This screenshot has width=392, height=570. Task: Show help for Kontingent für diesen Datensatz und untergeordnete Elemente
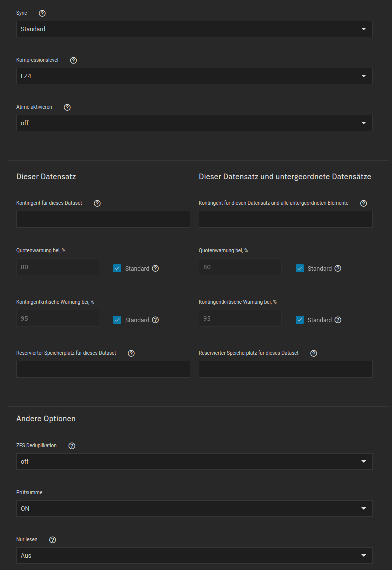(x=364, y=203)
